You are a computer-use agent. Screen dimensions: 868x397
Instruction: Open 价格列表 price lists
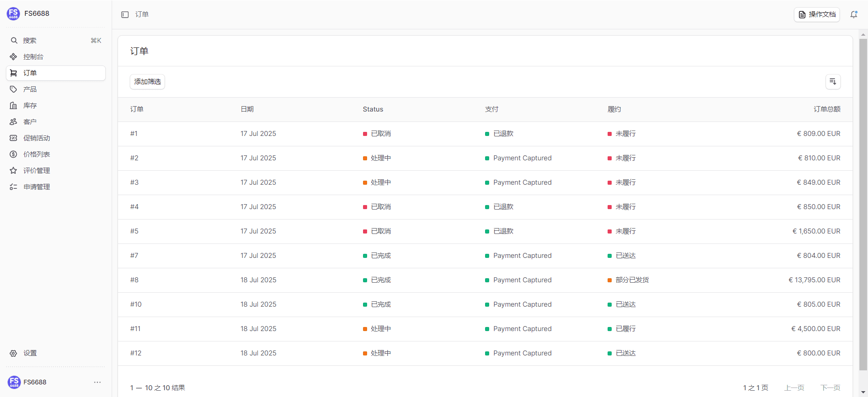pyautogui.click(x=37, y=154)
